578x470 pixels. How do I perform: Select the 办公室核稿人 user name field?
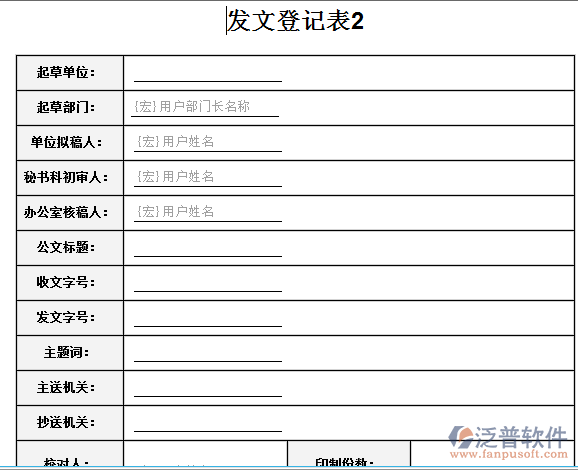click(x=208, y=212)
